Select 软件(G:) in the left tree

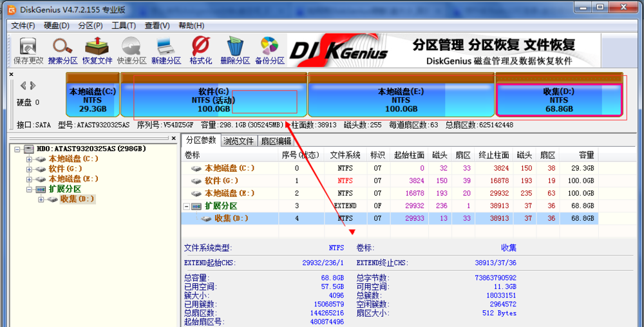65,169
